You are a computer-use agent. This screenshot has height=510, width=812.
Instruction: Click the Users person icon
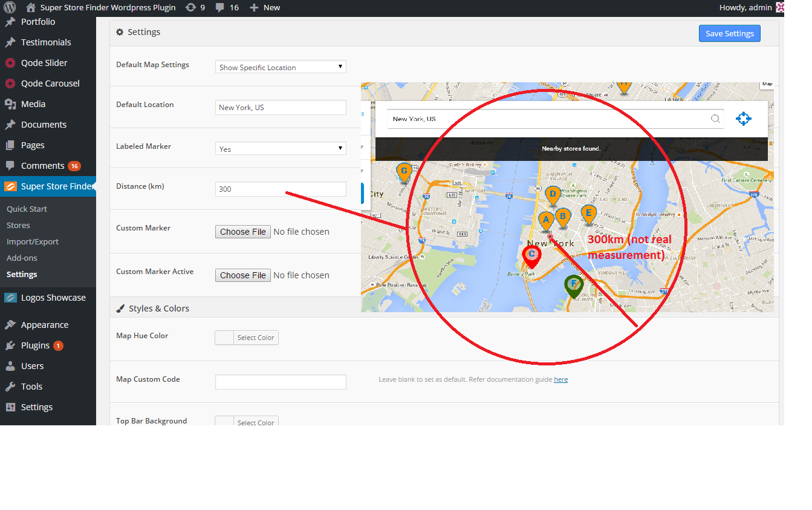click(x=10, y=366)
